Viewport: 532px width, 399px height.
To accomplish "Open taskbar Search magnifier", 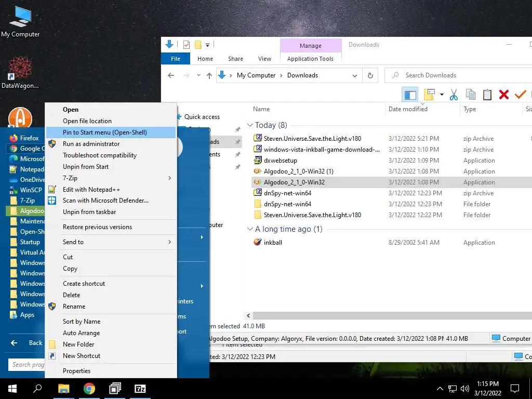I will point(37,389).
